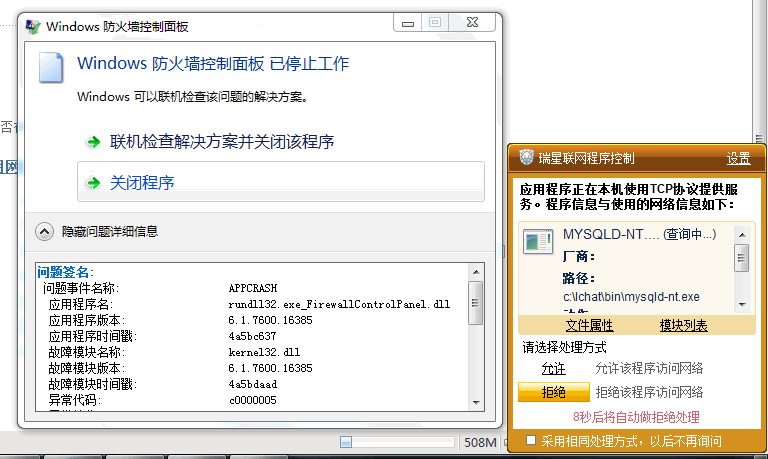
Task: Click the 应用程序名 label row
Action: (81, 304)
